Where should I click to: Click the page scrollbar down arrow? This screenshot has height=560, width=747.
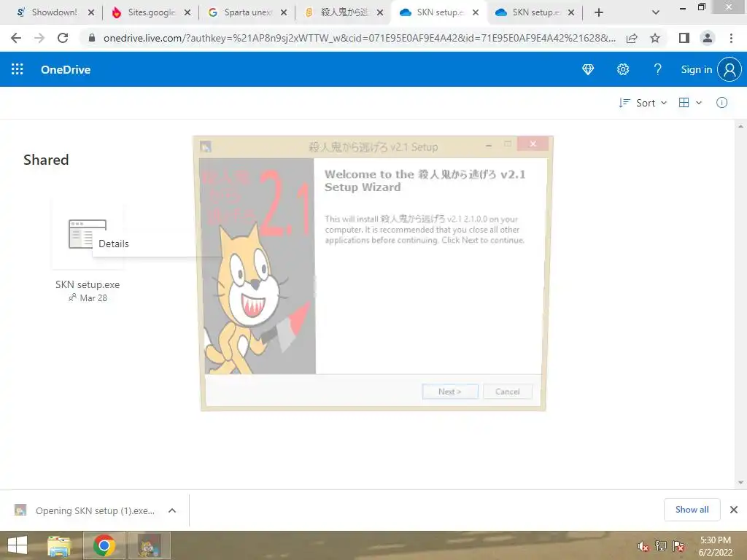(x=741, y=483)
